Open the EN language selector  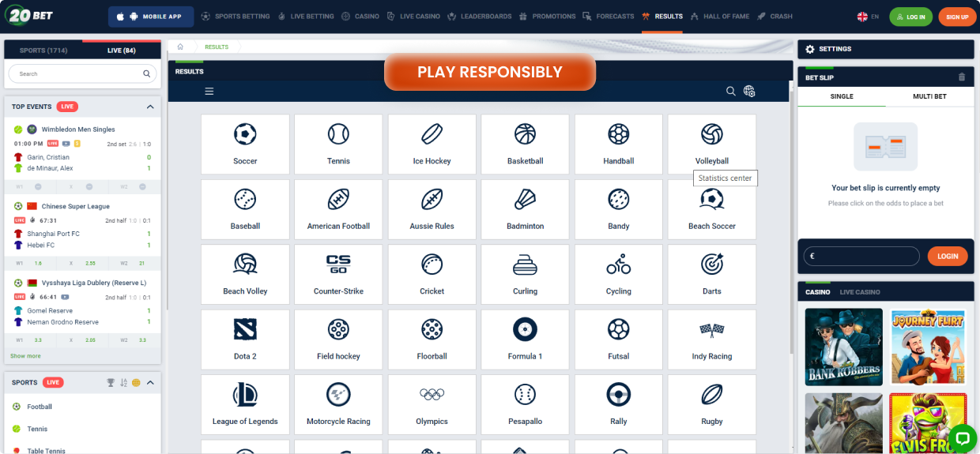[868, 17]
